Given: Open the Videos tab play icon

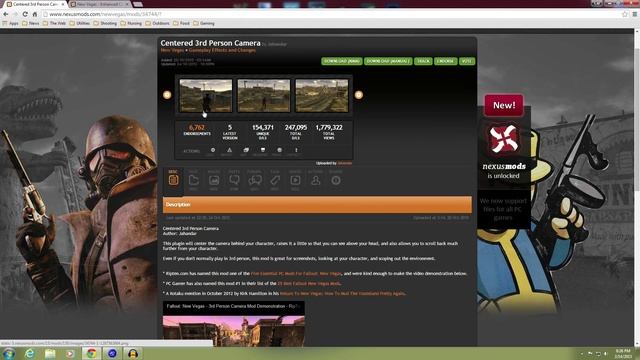Looking at the screenshot, I should (x=296, y=180).
